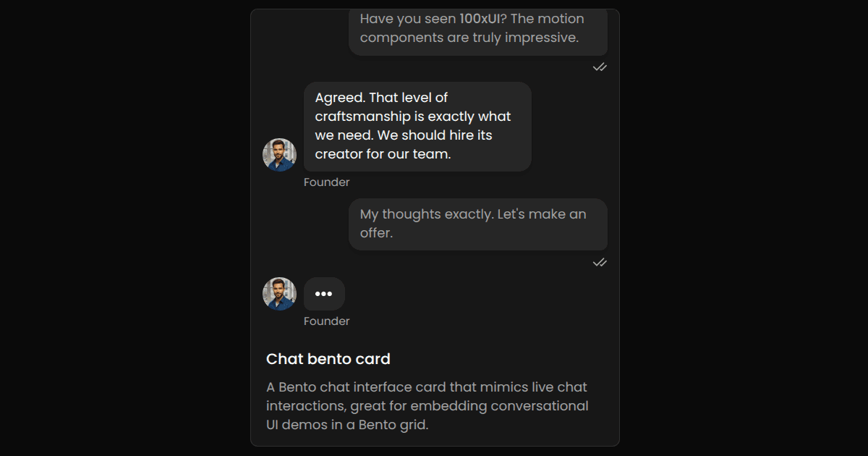Click the three-dot typing indicator bubble
The width and height of the screenshot is (868, 456).
[x=324, y=294]
